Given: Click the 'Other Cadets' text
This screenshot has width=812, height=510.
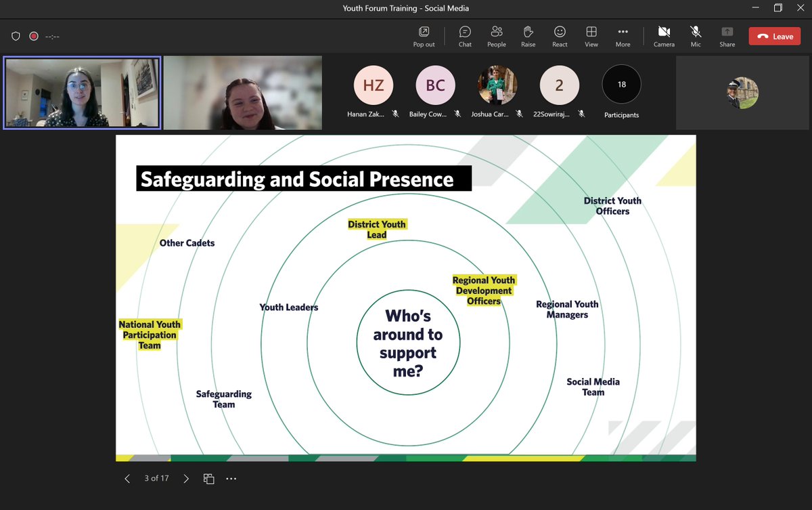Looking at the screenshot, I should click(x=187, y=243).
